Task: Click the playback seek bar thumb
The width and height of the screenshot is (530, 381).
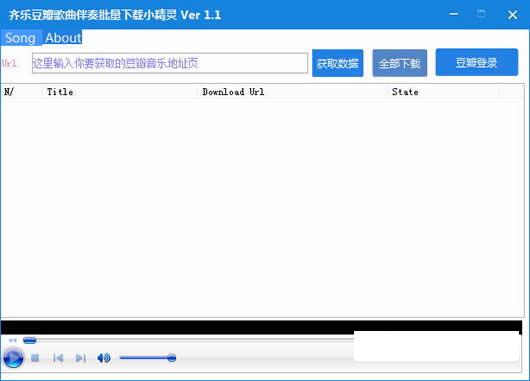Action: click(x=30, y=340)
